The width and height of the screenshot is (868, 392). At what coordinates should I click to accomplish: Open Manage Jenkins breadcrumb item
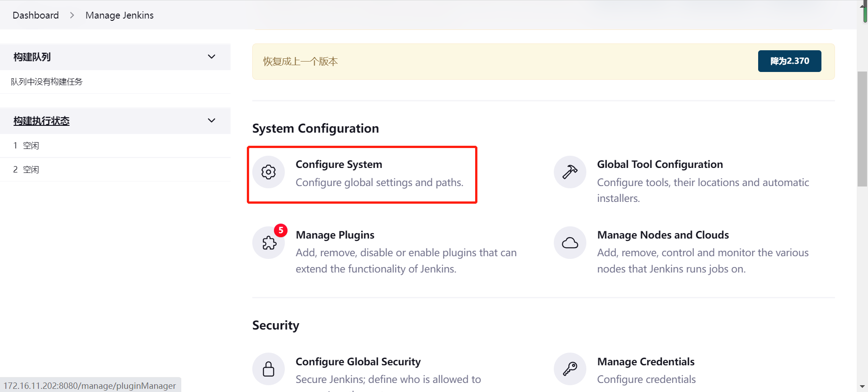click(119, 15)
